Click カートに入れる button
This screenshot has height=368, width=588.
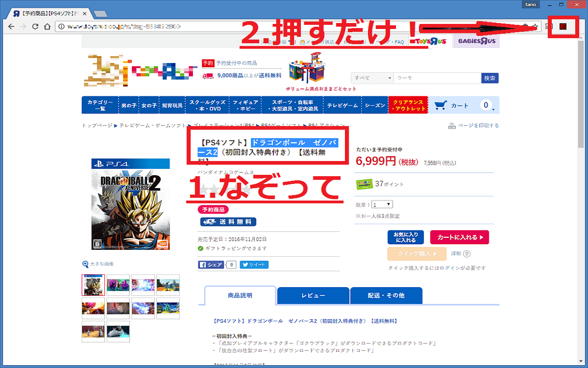(x=459, y=237)
